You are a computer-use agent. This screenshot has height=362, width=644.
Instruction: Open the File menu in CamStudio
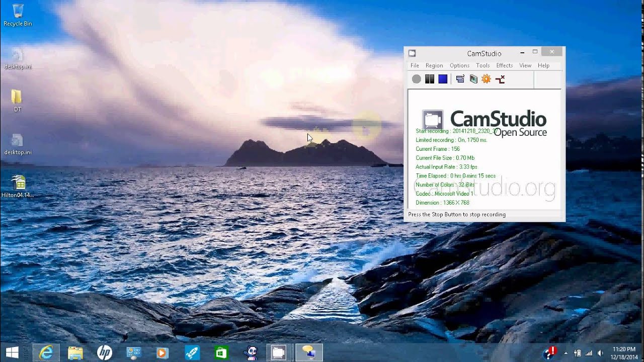click(415, 65)
